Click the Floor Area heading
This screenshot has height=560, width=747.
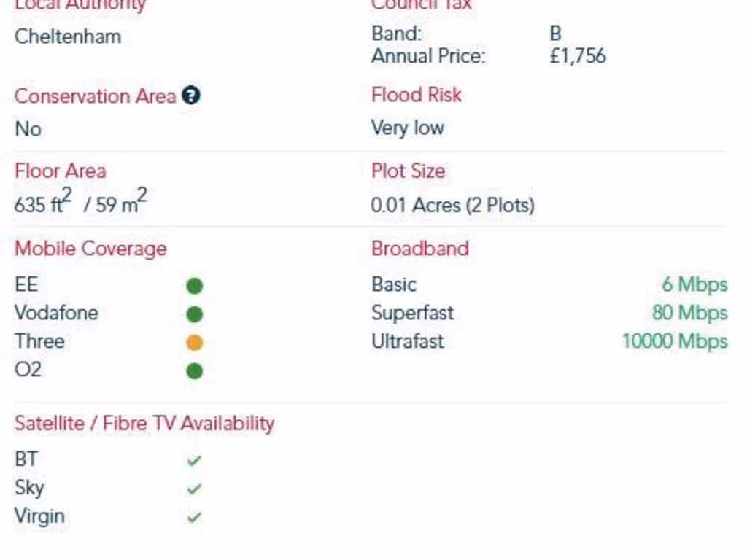[x=61, y=171]
